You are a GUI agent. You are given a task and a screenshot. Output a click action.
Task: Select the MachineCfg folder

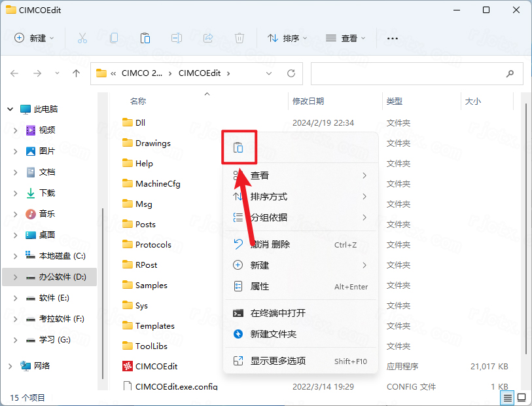coord(151,183)
